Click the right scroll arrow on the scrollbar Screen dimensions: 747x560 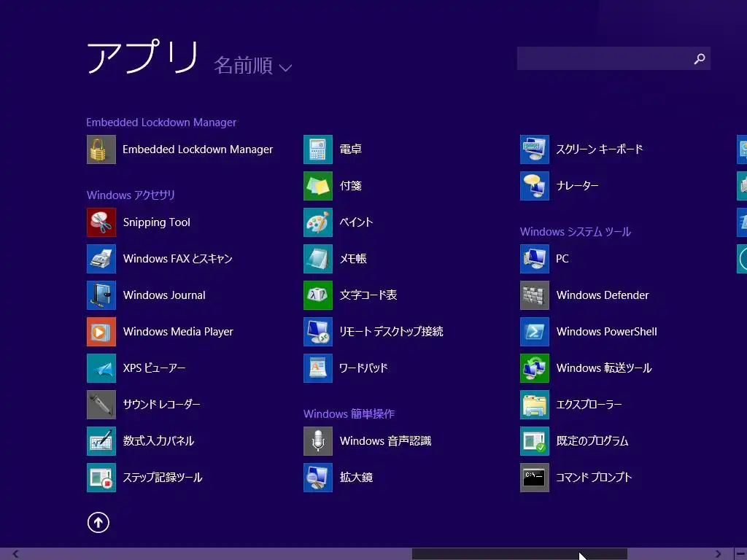click(x=718, y=554)
